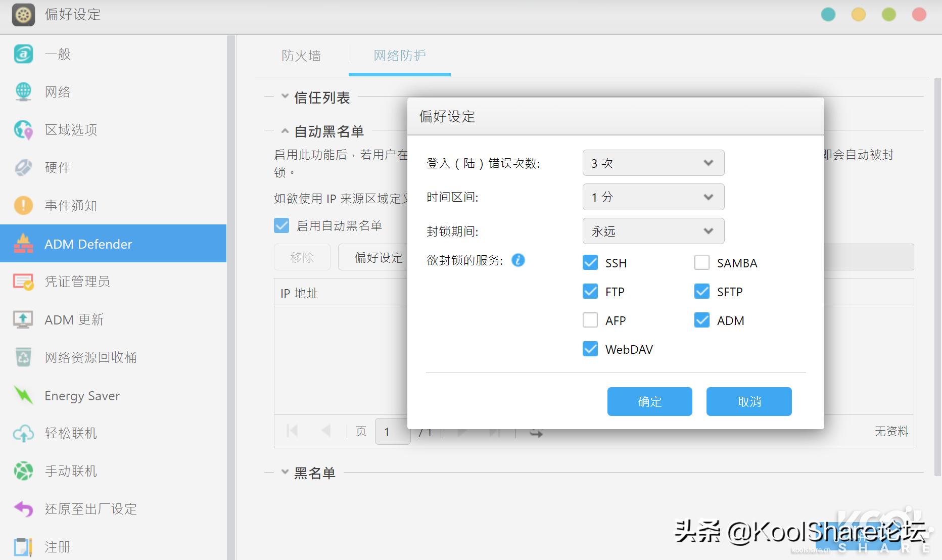The height and width of the screenshot is (560, 942).
Task: Select the Energy Saver icon
Action: coord(23,395)
